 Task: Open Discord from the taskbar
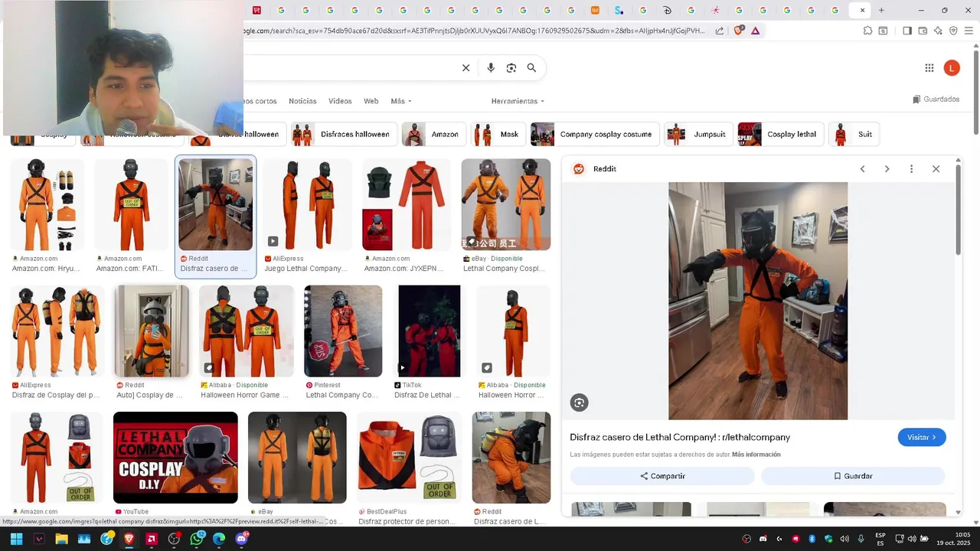(242, 539)
